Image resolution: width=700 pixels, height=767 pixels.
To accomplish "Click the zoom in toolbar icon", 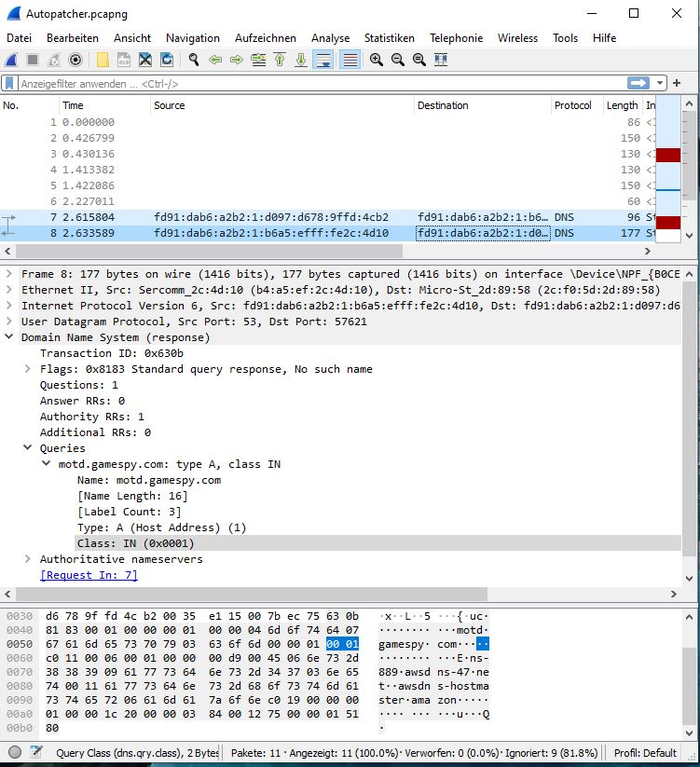I will pyautogui.click(x=376, y=60).
